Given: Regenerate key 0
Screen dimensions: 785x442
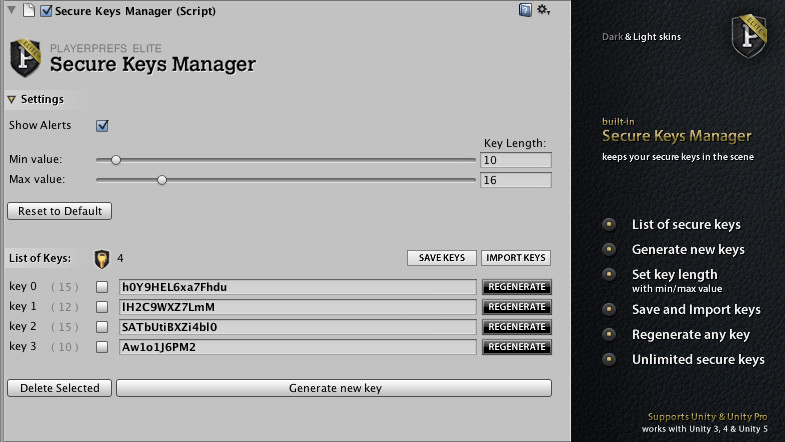Looking at the screenshot, I should pos(517,287).
